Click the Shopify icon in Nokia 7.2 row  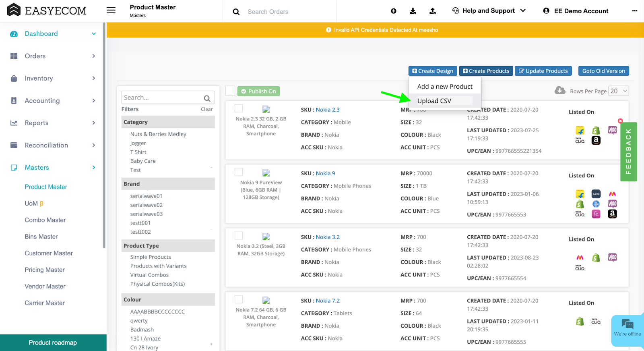click(580, 321)
